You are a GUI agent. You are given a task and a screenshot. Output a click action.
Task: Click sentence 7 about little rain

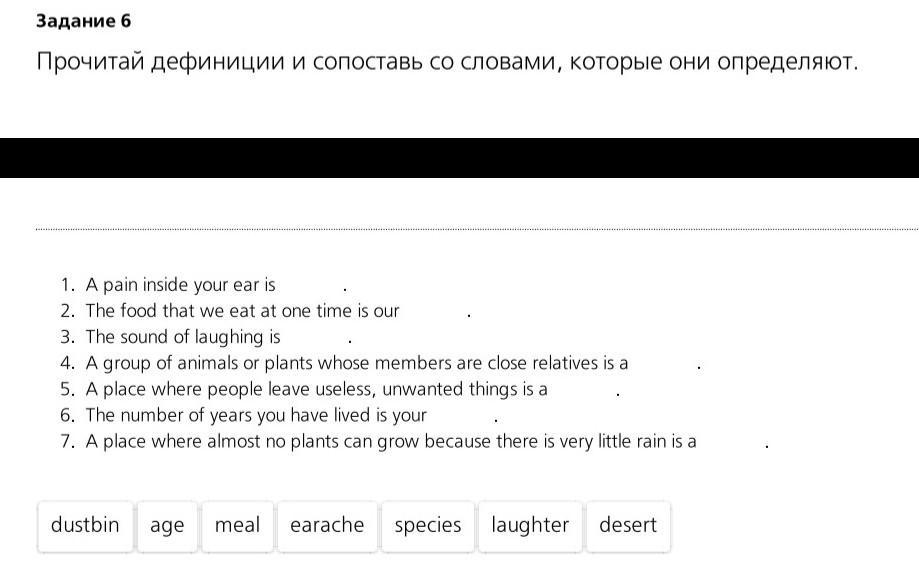point(414,442)
